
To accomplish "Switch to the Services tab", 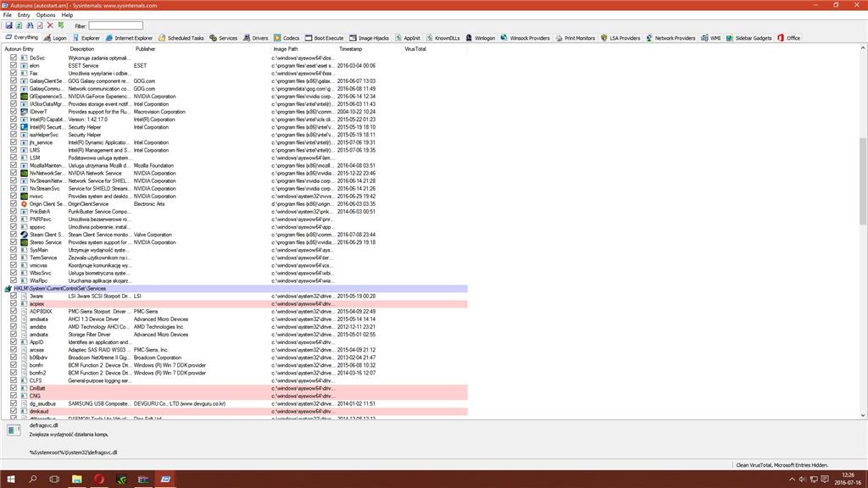I will (223, 38).
